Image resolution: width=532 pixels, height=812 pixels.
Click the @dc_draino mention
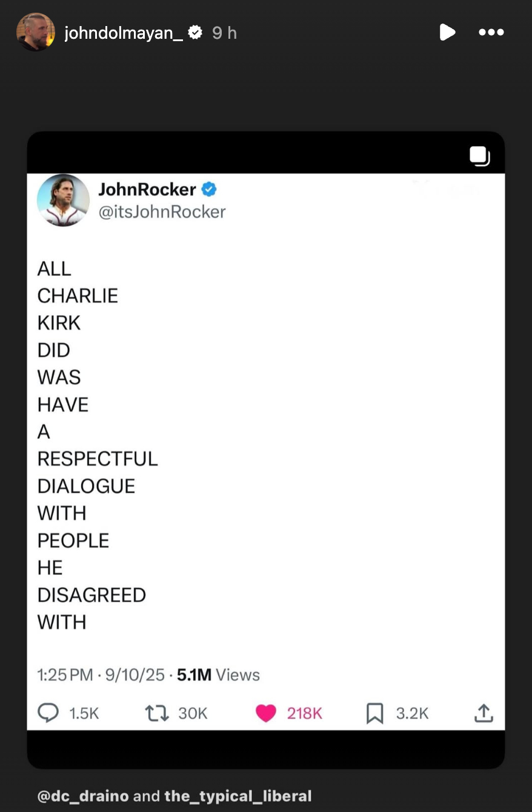(x=83, y=796)
